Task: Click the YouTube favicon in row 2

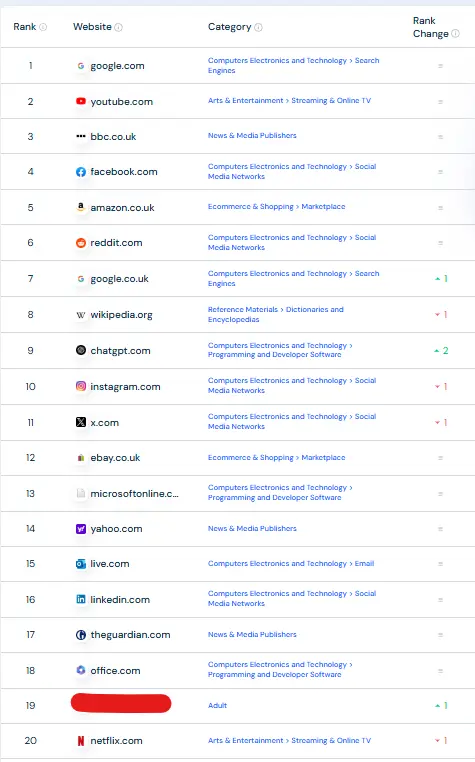Action: pos(81,101)
